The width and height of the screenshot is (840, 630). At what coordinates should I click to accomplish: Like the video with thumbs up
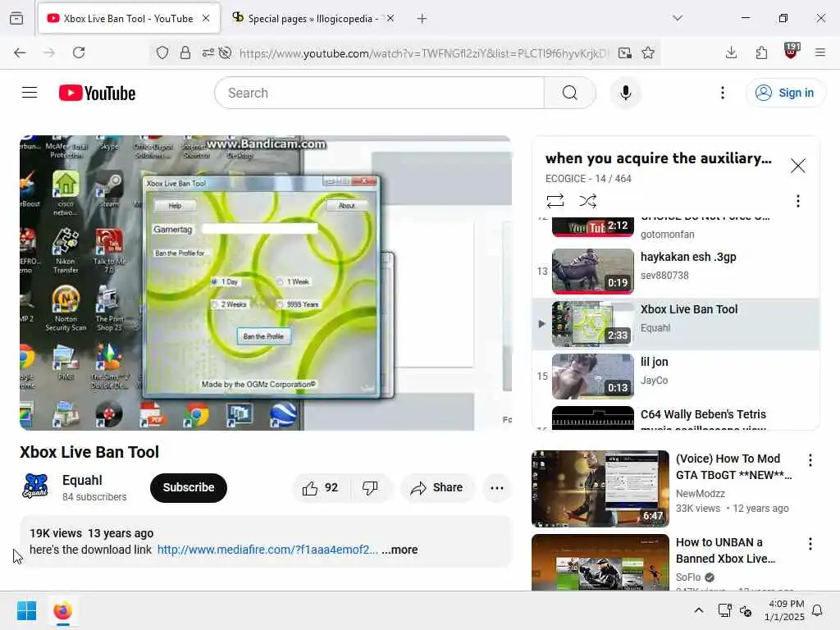click(x=321, y=487)
